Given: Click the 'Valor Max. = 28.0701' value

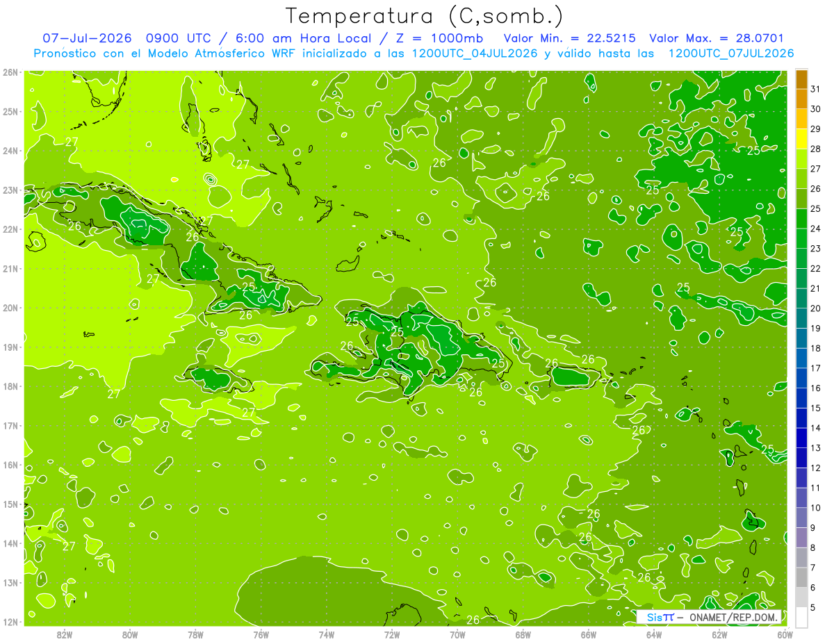Looking at the screenshot, I should [716, 38].
